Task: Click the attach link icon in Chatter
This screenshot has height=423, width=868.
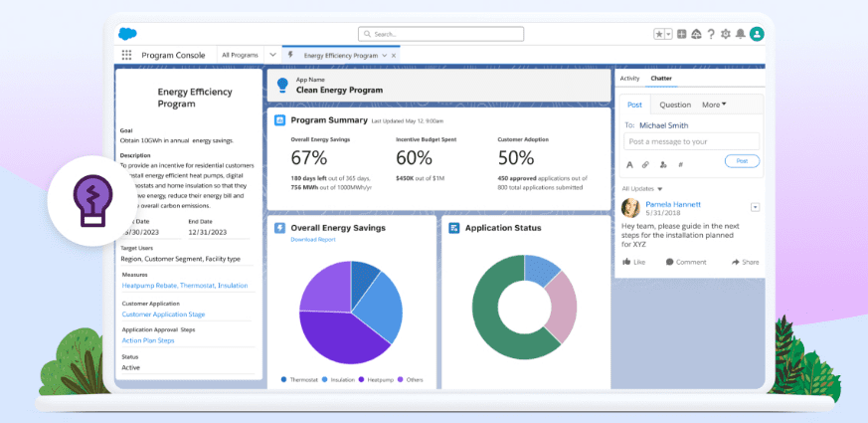Action: click(x=645, y=164)
